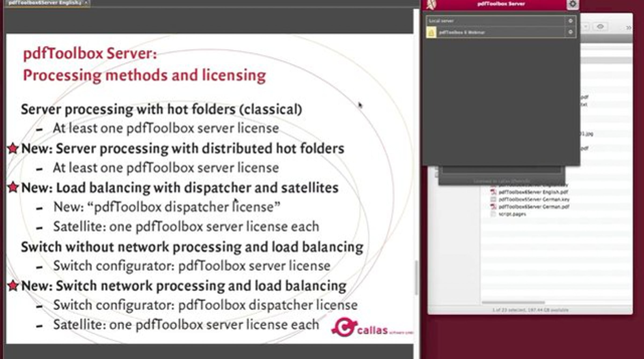Click the pdfToolbox Server logo icon
Viewport: 644px width, 359px height.
431,5
